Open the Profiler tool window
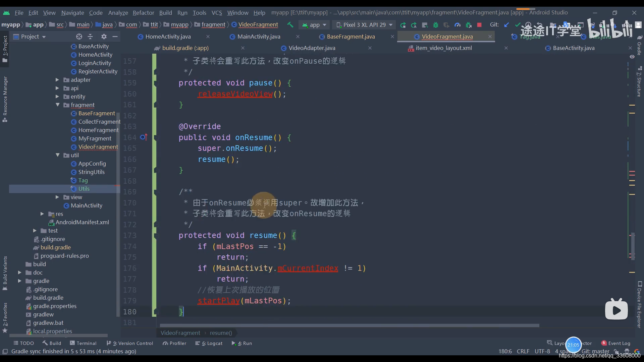This screenshot has width=644, height=362. click(174, 343)
